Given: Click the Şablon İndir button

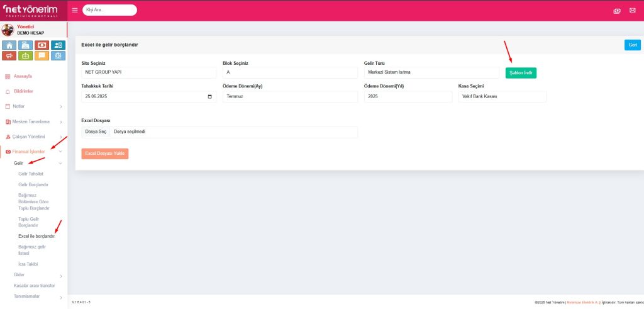Looking at the screenshot, I should 521,73.
